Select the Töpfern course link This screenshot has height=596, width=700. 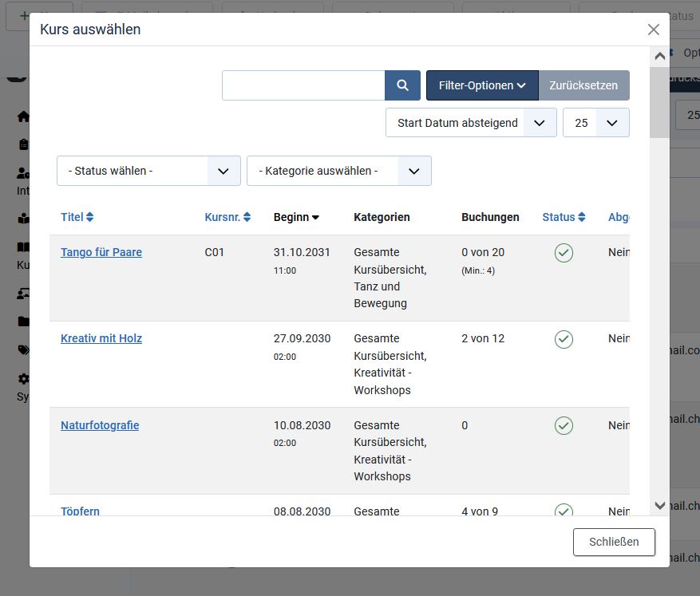pyautogui.click(x=81, y=511)
